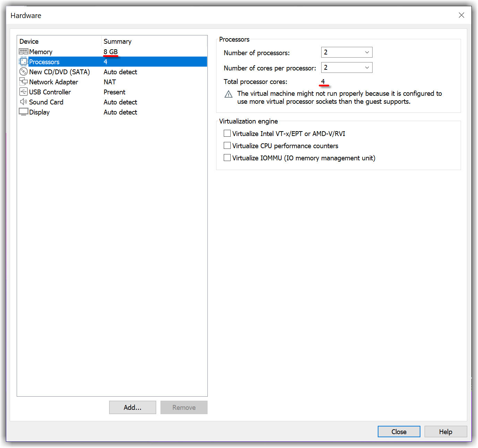The width and height of the screenshot is (478, 448).
Task: Click the Processors summary value 4
Action: 105,62
